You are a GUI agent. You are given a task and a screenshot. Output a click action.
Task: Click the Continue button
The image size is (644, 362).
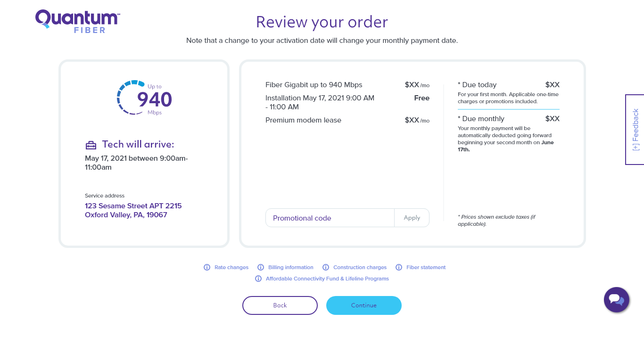tap(364, 305)
